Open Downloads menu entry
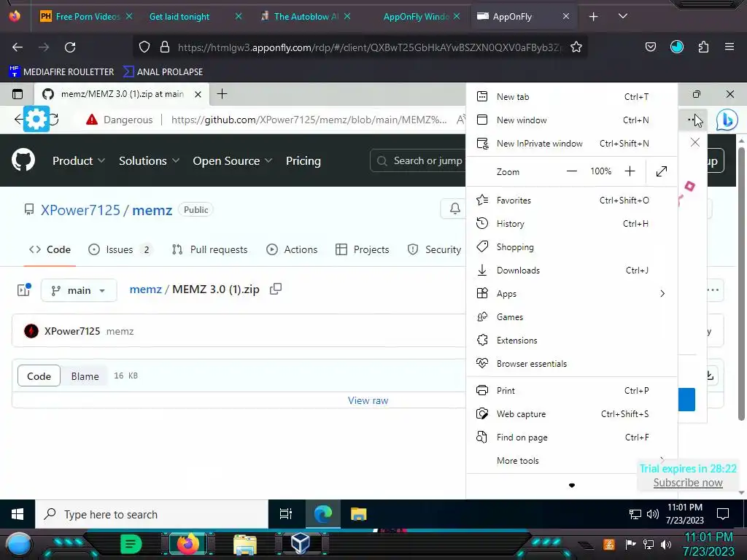This screenshot has width=747, height=560. click(572, 271)
